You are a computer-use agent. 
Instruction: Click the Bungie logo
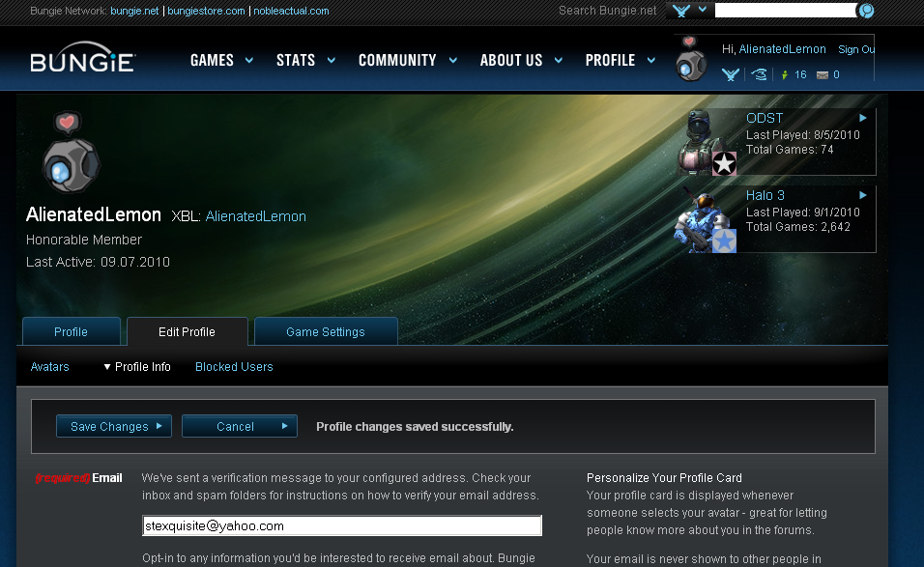(x=82, y=57)
